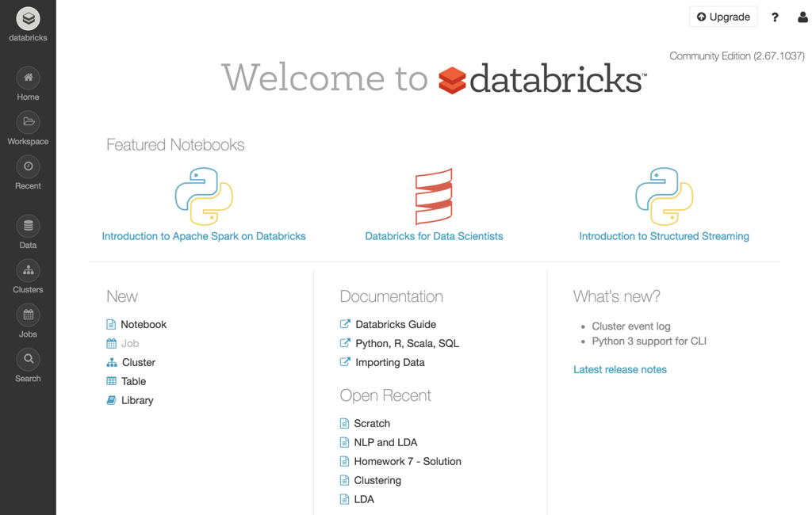Open the Homework 7 - Solution notebook

click(x=408, y=461)
